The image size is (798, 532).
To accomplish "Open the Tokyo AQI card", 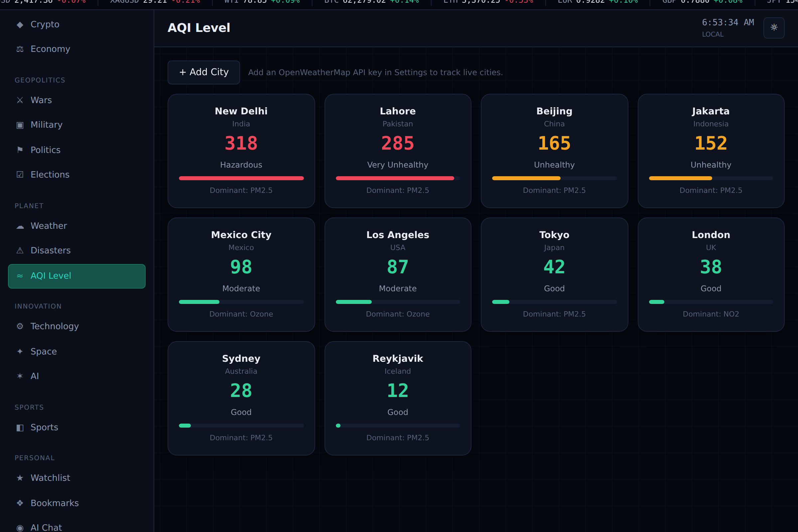I will coord(554,275).
